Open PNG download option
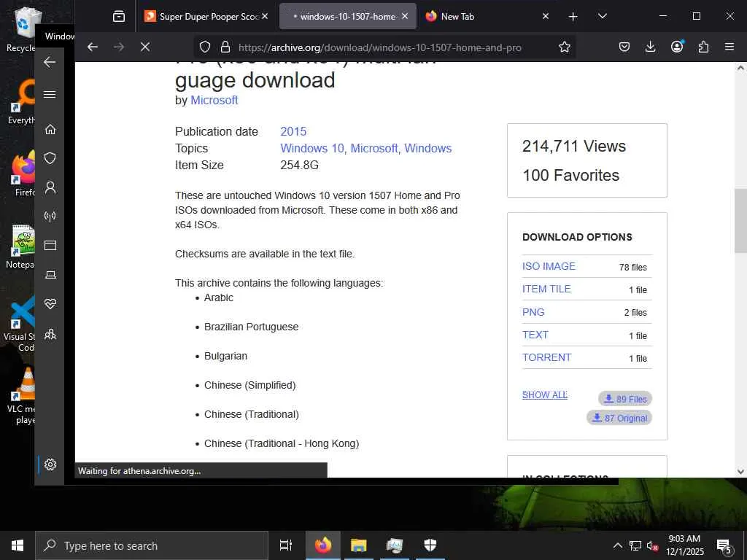This screenshot has width=747, height=560. pyautogui.click(x=533, y=312)
